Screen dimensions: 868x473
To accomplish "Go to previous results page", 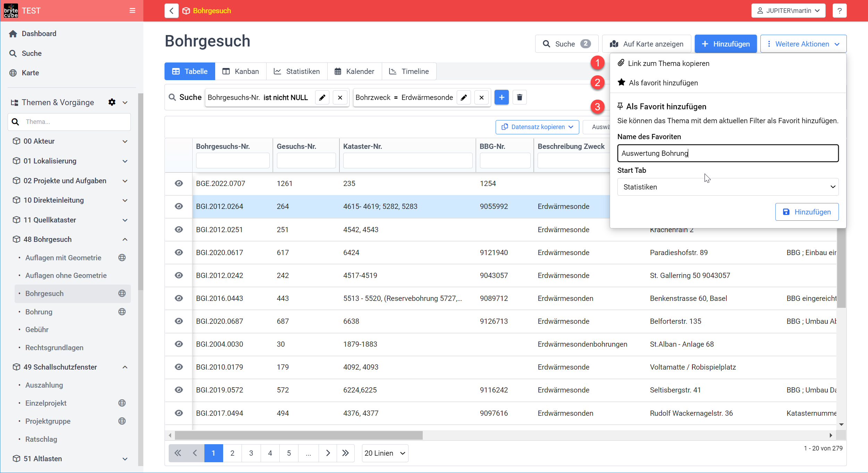I will (x=195, y=453).
